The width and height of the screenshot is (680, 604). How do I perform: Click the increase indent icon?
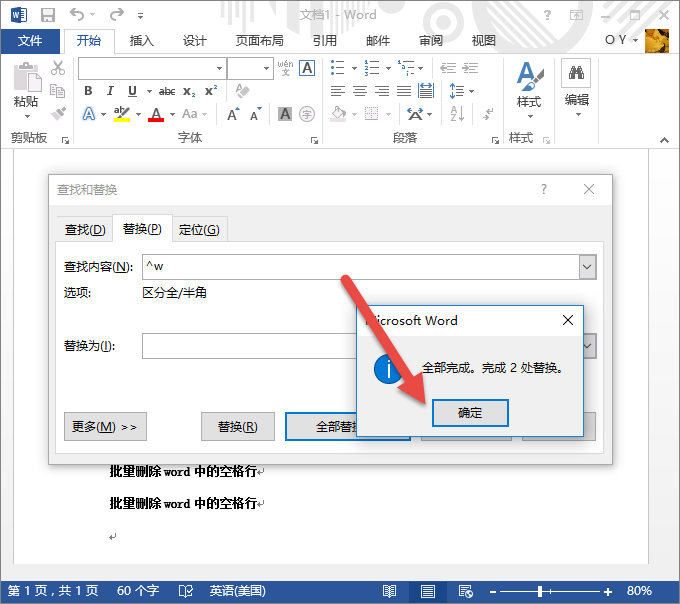470,68
